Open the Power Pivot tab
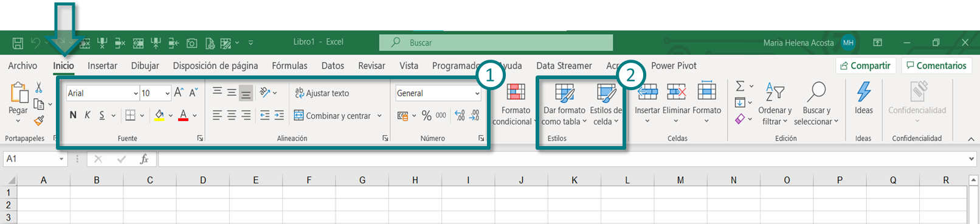This screenshot has height=224, width=980. point(674,66)
